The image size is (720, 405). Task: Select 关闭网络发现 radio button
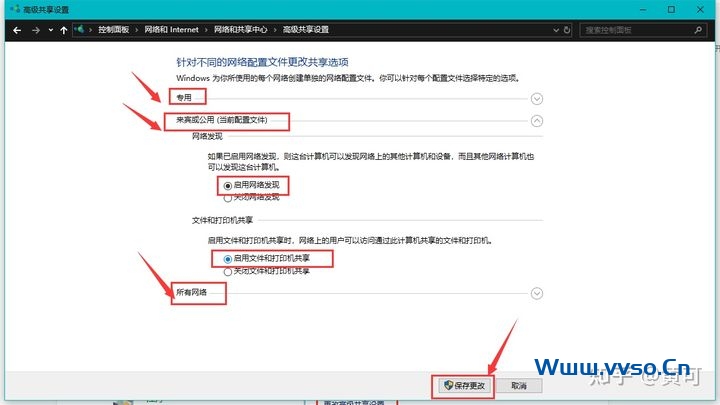[228, 198]
